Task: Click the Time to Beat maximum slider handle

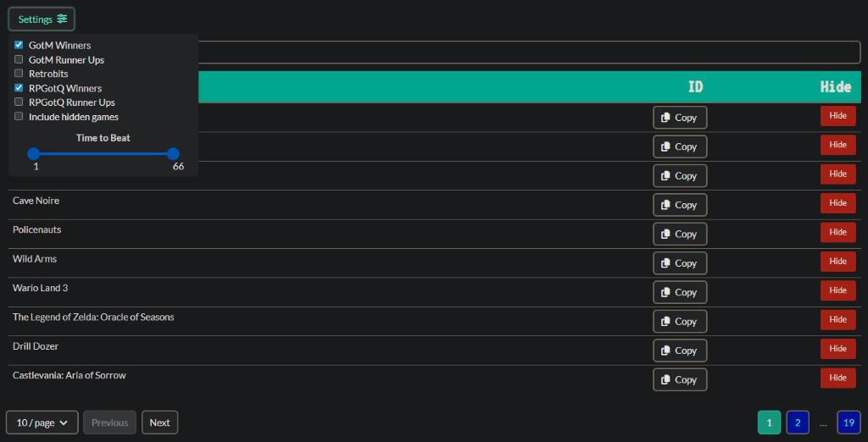Action: tap(173, 153)
